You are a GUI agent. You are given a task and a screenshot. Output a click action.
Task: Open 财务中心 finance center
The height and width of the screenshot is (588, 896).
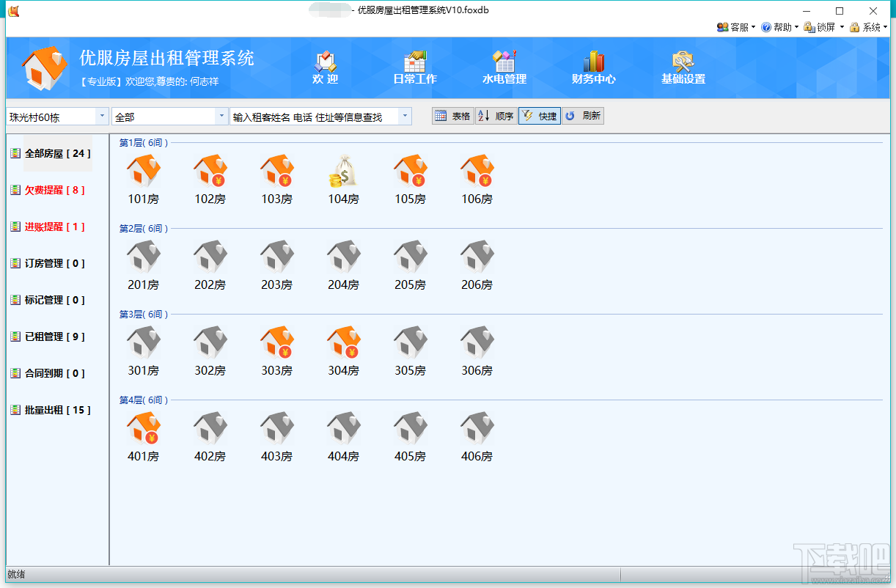594,67
